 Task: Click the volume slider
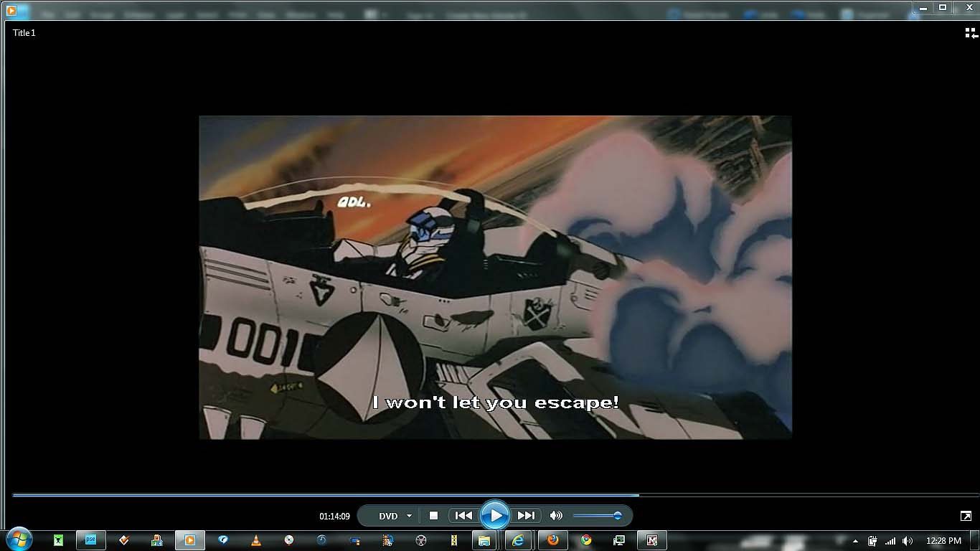[597, 515]
